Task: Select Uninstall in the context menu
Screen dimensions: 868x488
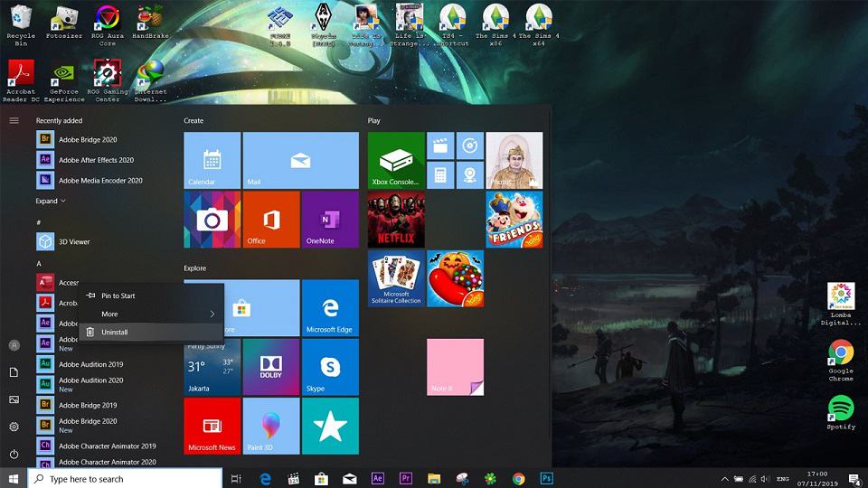Action: click(x=151, y=332)
